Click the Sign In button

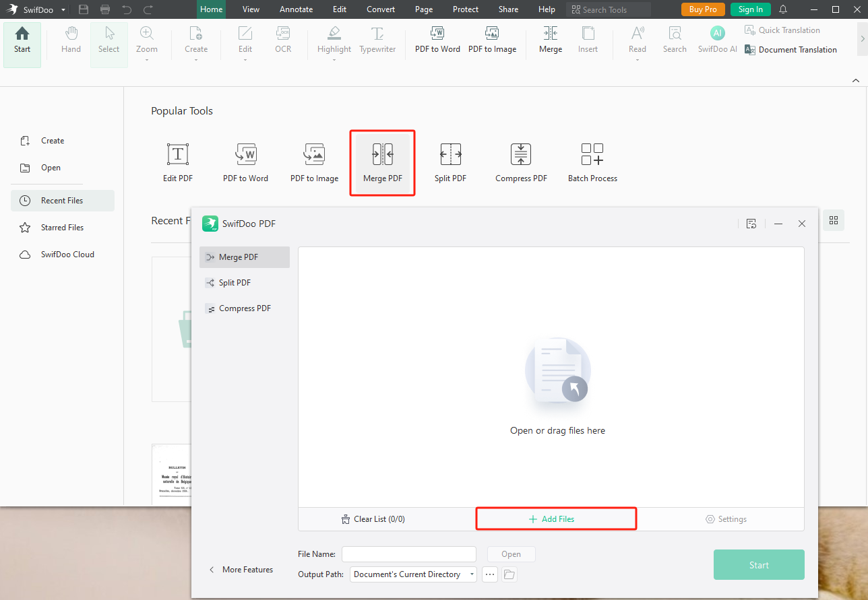click(x=750, y=9)
